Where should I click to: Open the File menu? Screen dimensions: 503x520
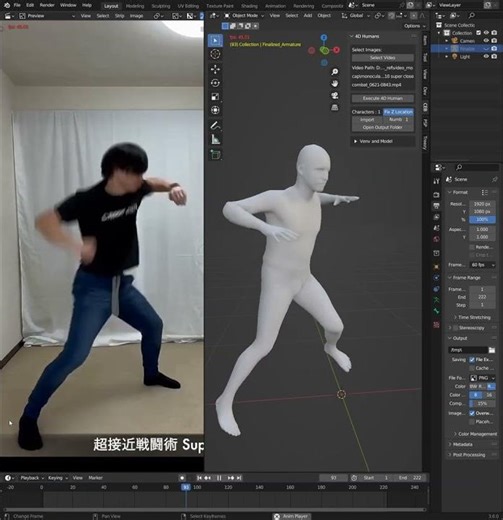pos(17,5)
